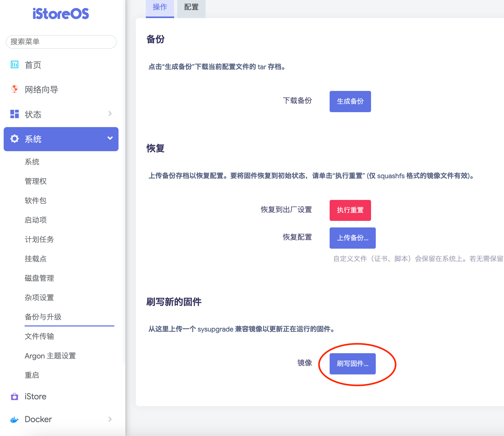Viewport: 504px width, 436px height.
Task: Switch to the 配置 tab
Action: 191,7
